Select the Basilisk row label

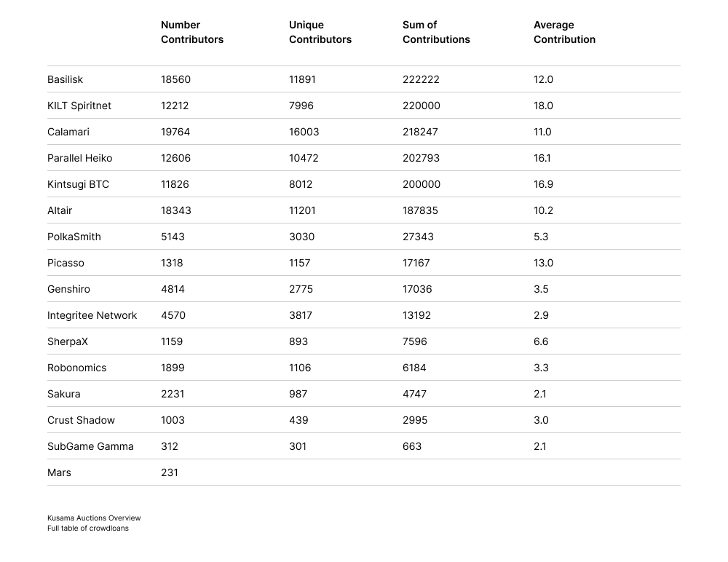click(x=66, y=79)
